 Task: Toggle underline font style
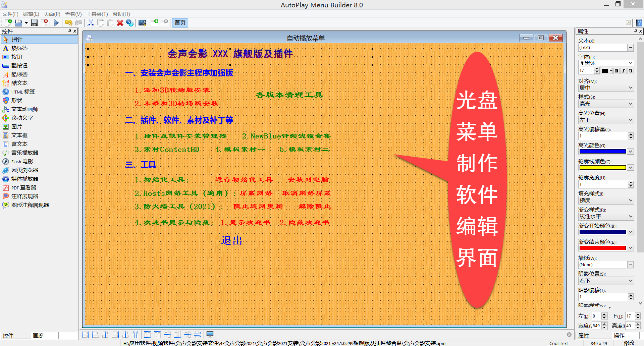631,71
